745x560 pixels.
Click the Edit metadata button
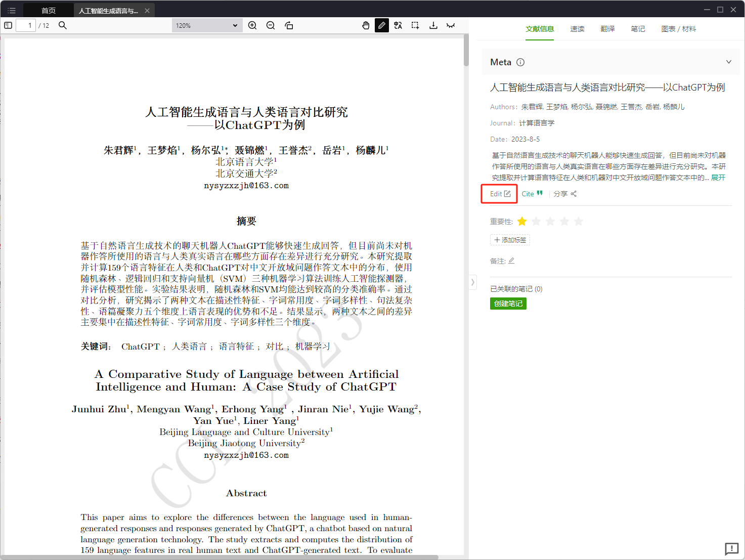click(500, 194)
